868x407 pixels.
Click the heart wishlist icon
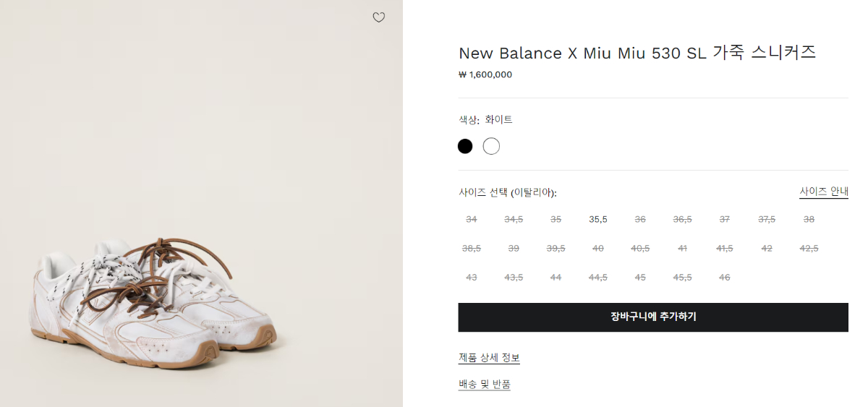click(x=378, y=17)
